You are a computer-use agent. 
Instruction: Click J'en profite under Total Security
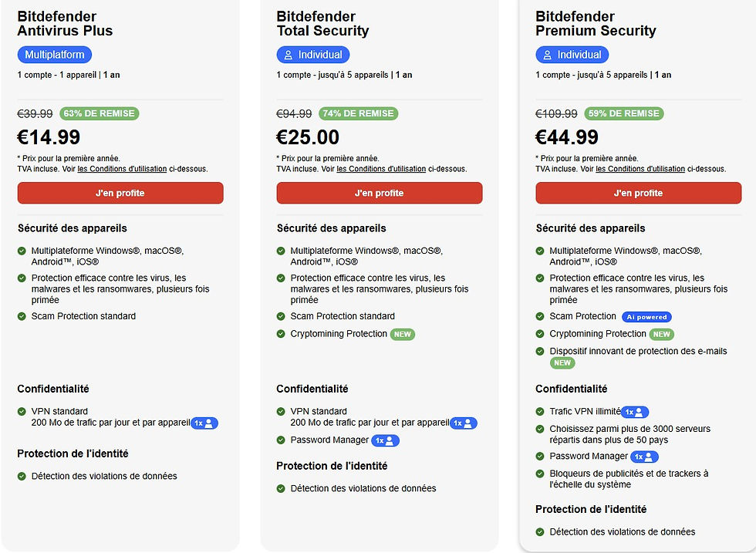coord(379,193)
